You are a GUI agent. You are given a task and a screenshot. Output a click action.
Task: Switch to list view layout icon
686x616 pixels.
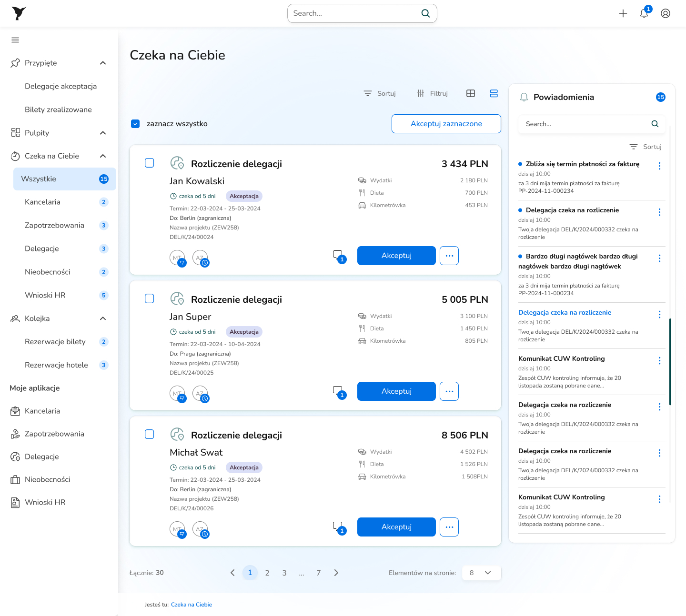494,93
